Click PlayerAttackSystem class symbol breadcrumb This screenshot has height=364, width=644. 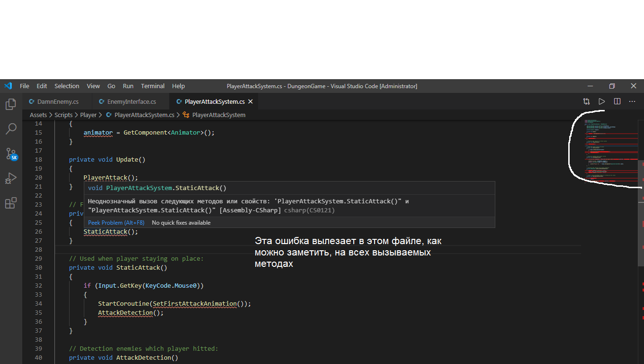pos(214,115)
